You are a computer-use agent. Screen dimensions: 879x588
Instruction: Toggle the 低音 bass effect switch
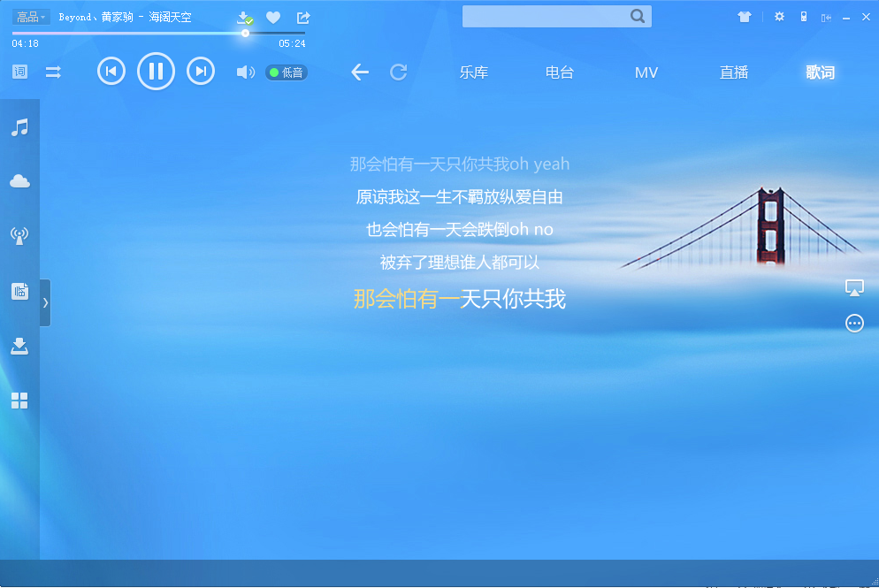[287, 73]
